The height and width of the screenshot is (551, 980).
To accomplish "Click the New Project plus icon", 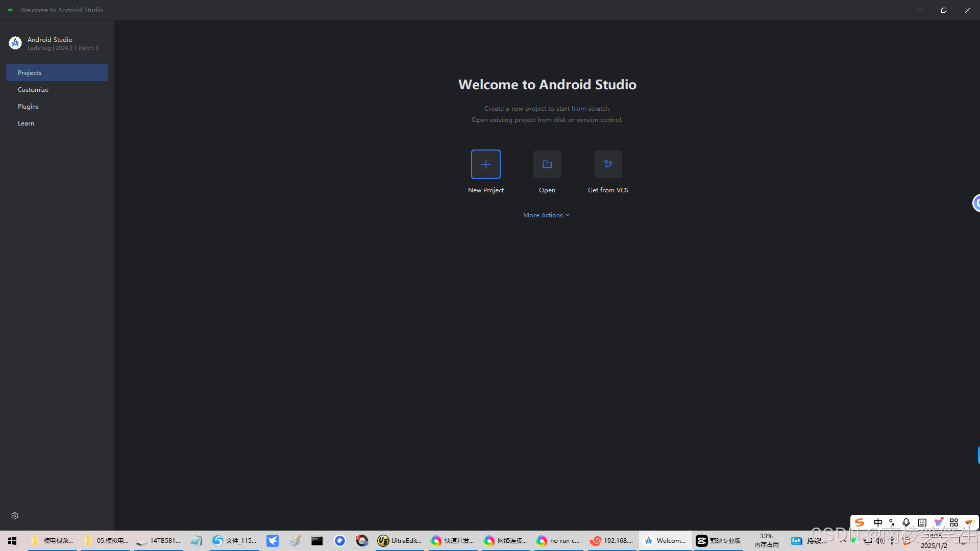I will (x=485, y=164).
